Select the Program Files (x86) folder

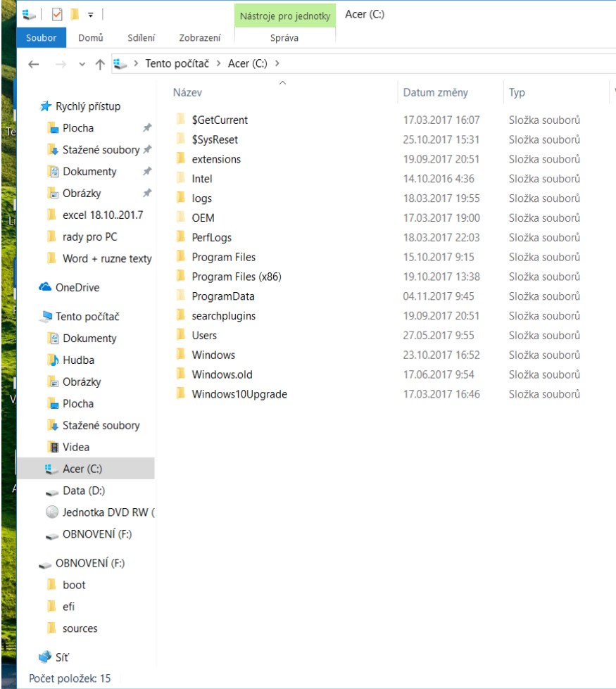coord(237,277)
